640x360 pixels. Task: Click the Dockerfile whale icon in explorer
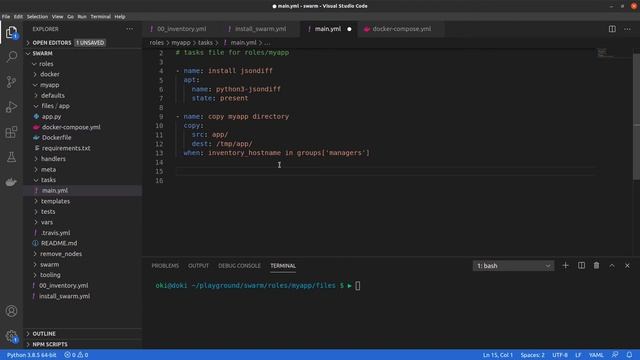pyautogui.click(x=36, y=138)
